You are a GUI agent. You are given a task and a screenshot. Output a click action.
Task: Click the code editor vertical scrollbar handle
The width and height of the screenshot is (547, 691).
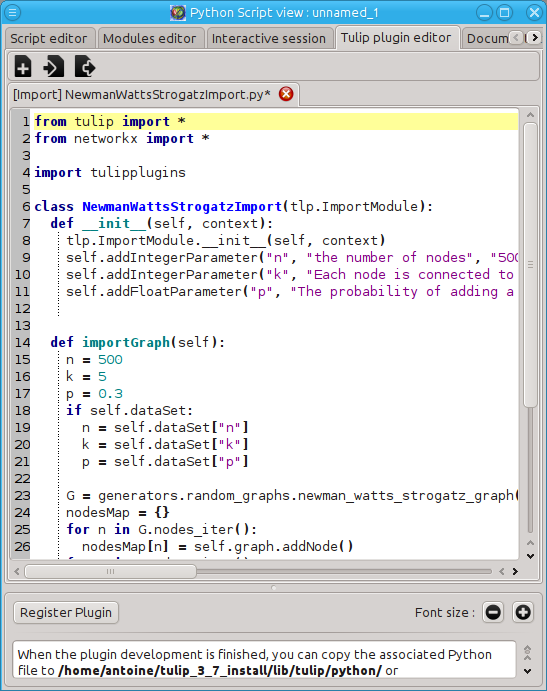(x=530, y=264)
